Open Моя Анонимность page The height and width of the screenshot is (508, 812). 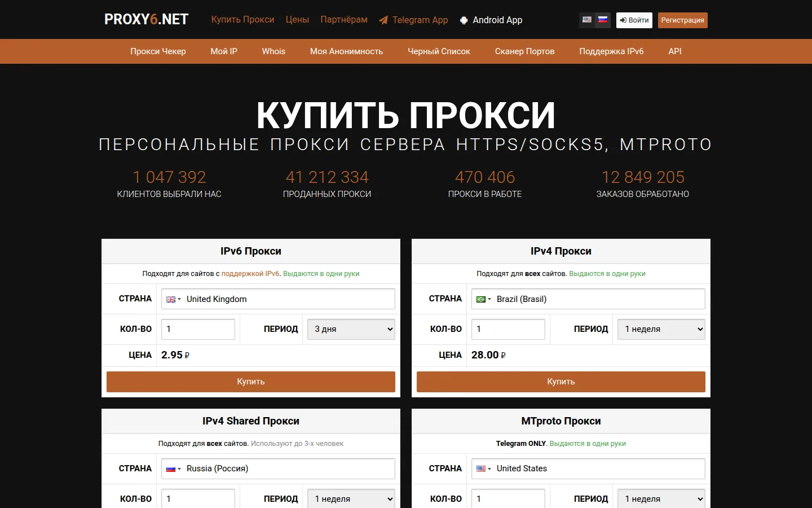point(346,51)
